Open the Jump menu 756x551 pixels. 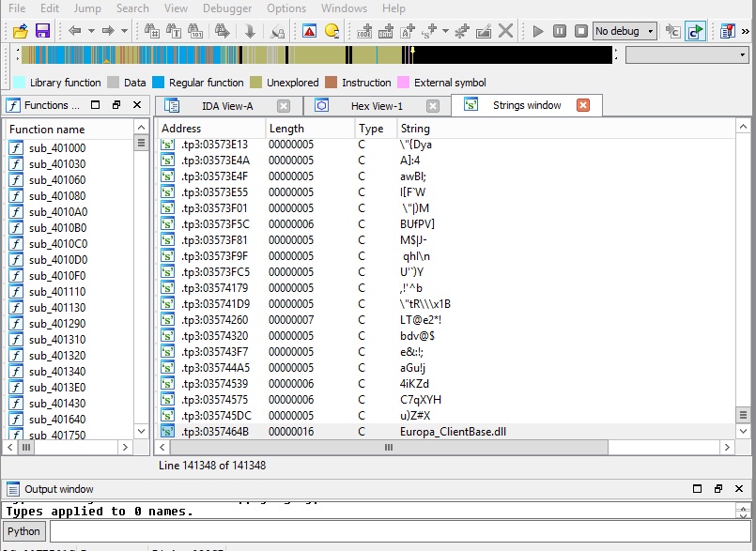tap(87, 8)
